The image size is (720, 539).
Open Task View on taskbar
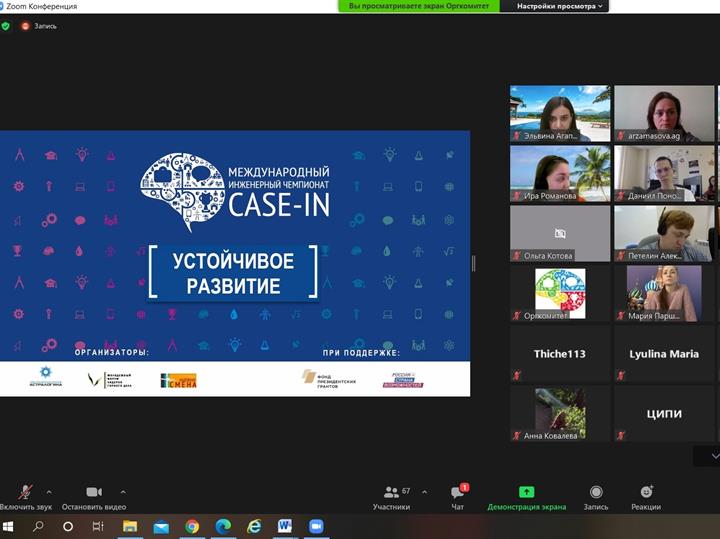pyautogui.click(x=98, y=526)
